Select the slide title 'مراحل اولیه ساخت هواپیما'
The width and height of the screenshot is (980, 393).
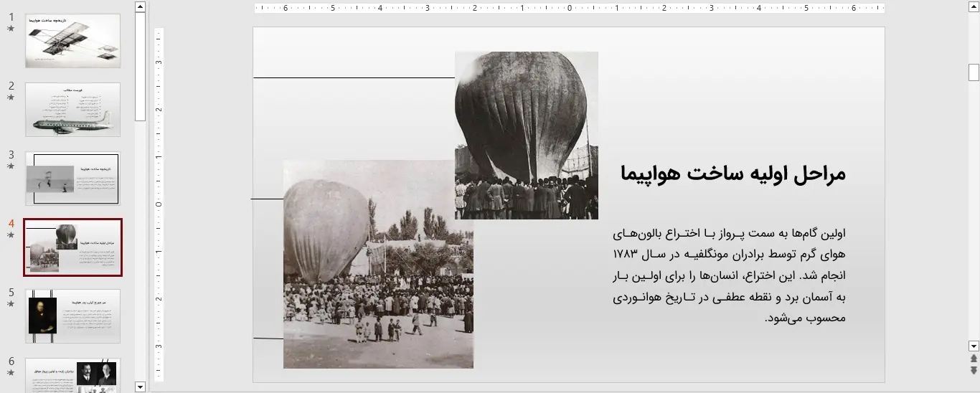(x=732, y=174)
